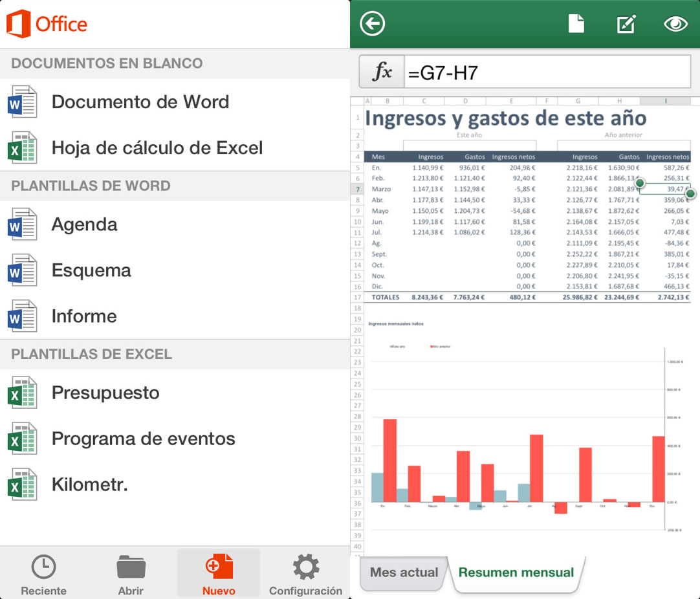The image size is (700, 599).
Task: Tap the 'TOTALES' row label
Action: coord(386,298)
